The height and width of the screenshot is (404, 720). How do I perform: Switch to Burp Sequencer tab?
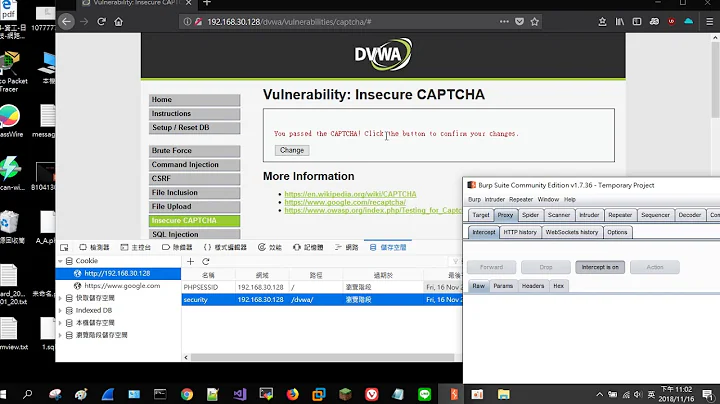coord(655,215)
